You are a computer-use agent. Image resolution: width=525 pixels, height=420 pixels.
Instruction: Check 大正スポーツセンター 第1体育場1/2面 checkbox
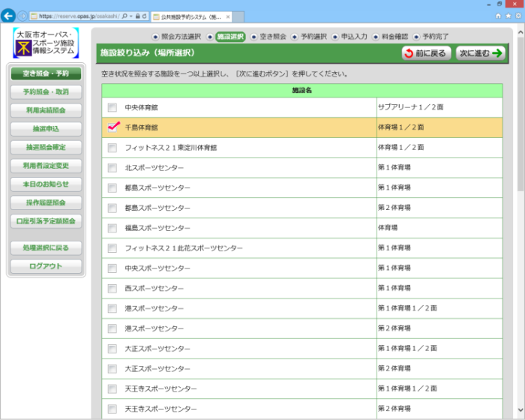[112, 349]
